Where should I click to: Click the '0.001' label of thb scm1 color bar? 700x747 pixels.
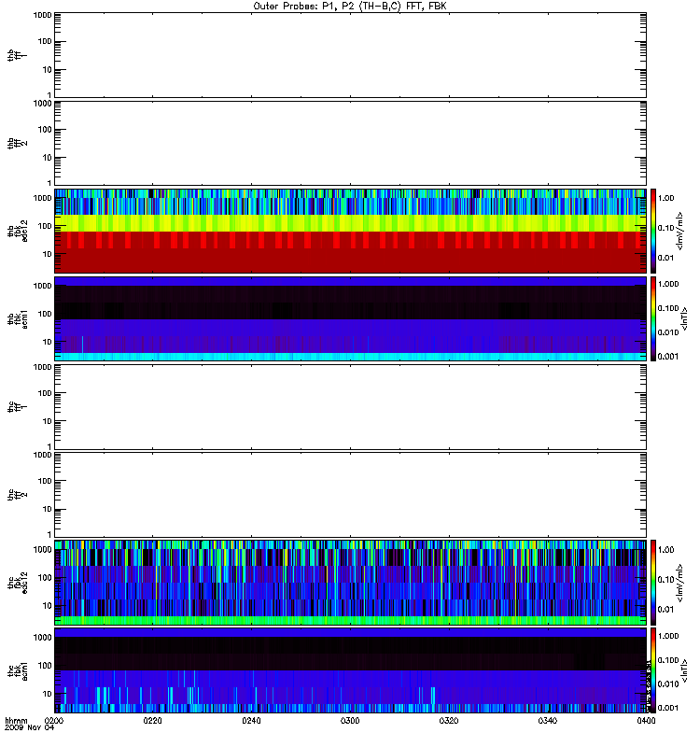pyautogui.click(x=668, y=357)
